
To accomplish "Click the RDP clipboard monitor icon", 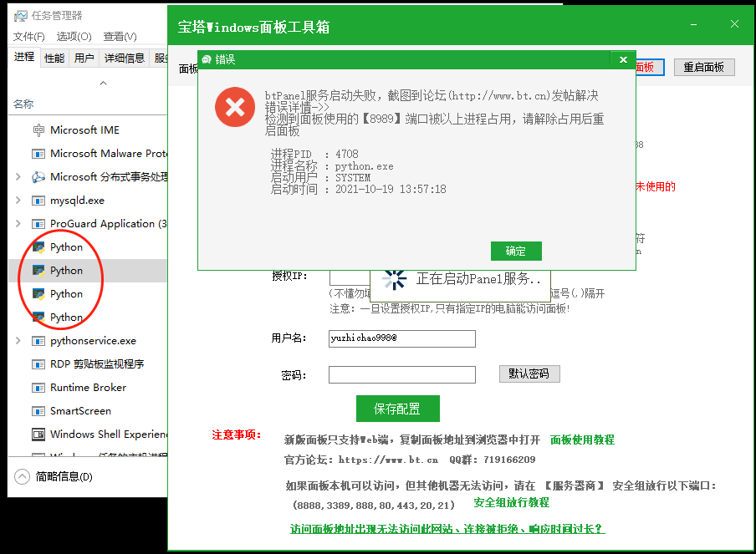I will point(38,364).
